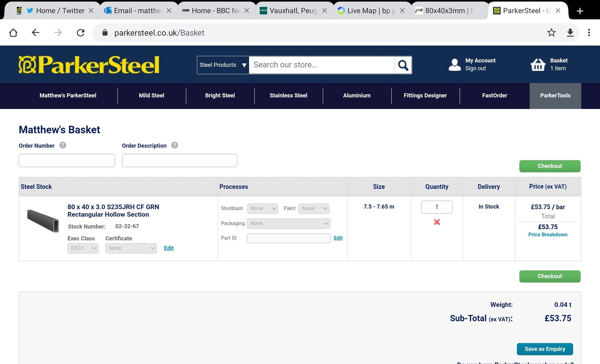
Task: Open the Stainless Steel menu
Action: point(288,95)
